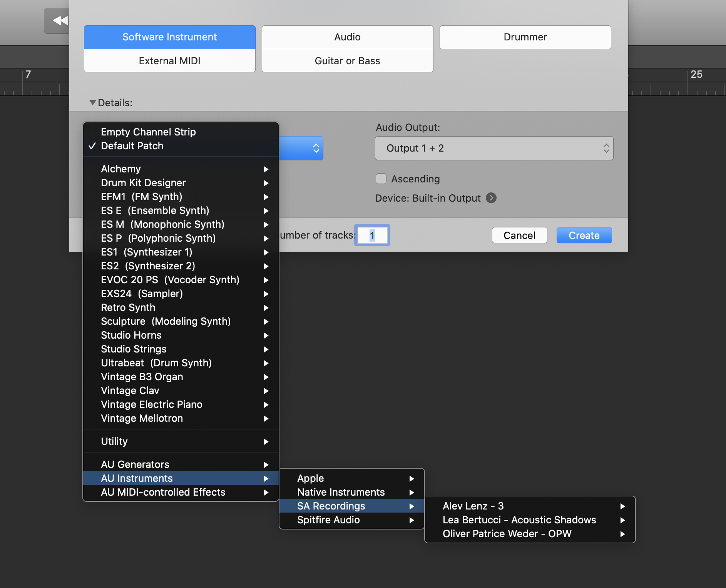Select the SA Recordings submenu entry
726x588 pixels.
click(x=352, y=506)
